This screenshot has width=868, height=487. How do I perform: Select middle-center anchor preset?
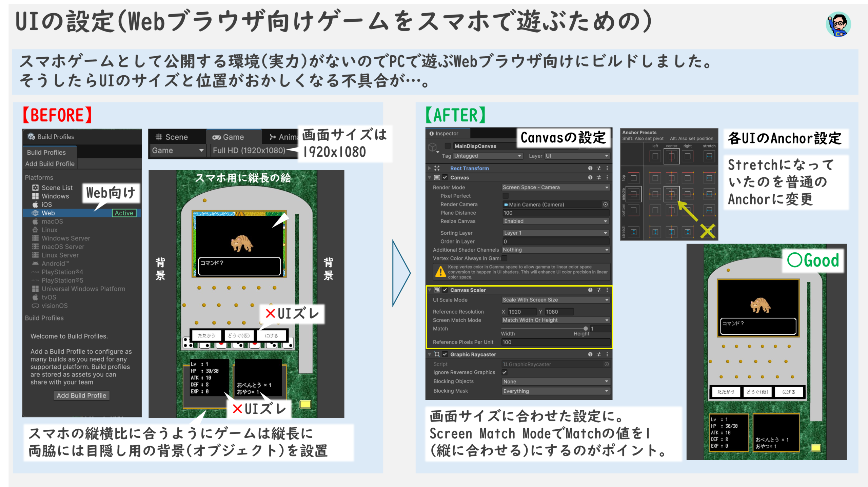[671, 194]
